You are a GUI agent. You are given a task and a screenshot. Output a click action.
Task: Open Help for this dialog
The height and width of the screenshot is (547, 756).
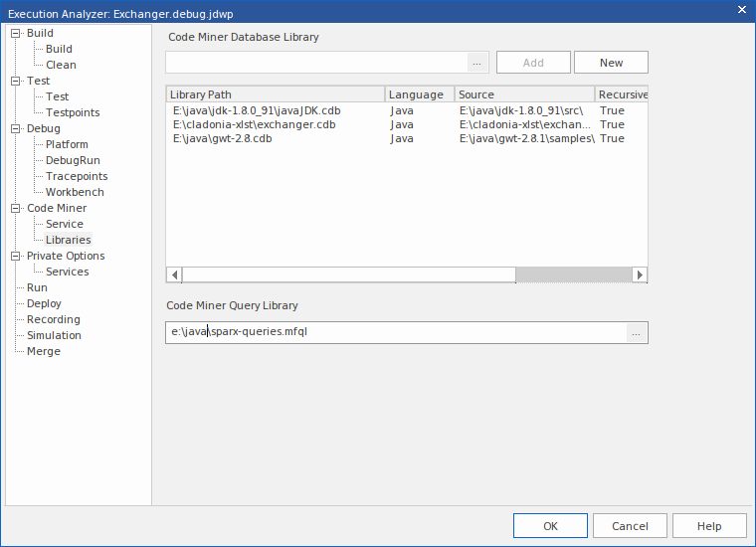point(709,526)
